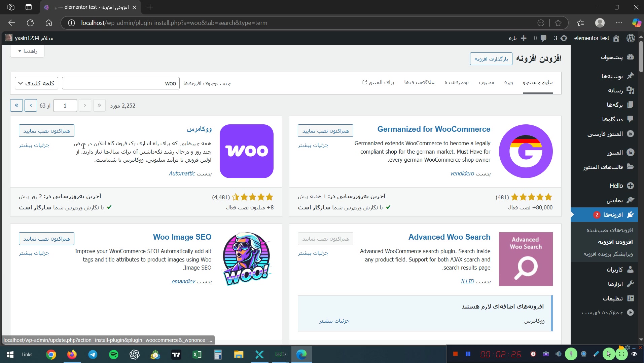Viewport: 644px width, 363px height.
Task: Open Telegram from the taskbar
Action: [x=93, y=354]
